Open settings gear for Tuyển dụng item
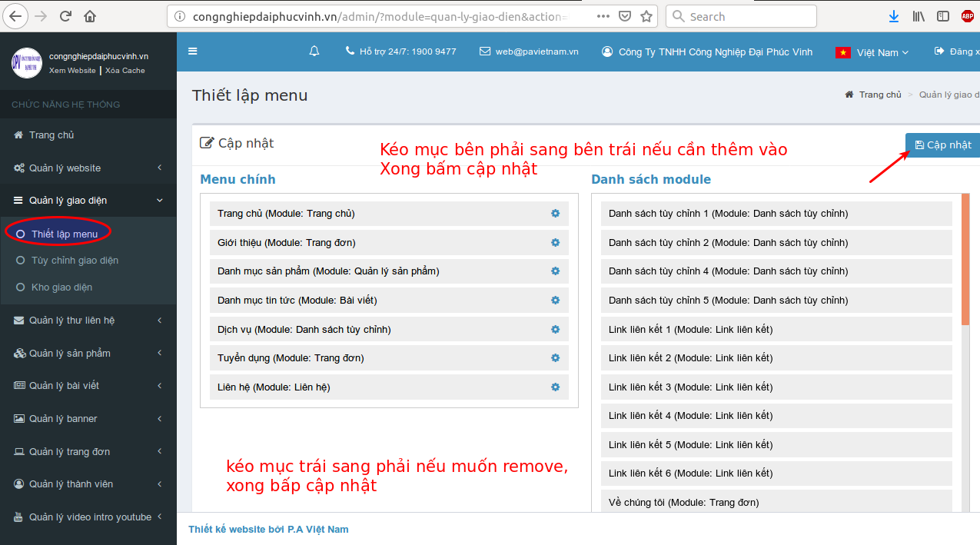 click(556, 358)
